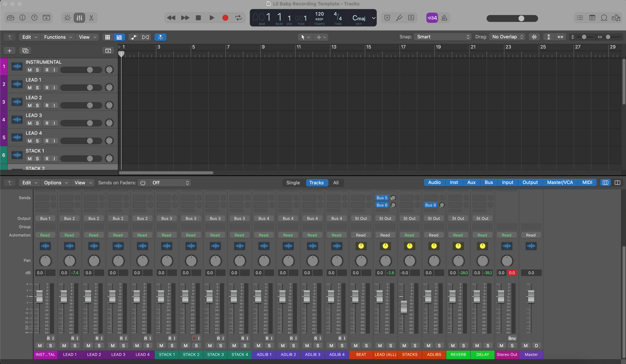626x364 pixels.
Task: Select the All mixer tab
Action: pos(336,183)
